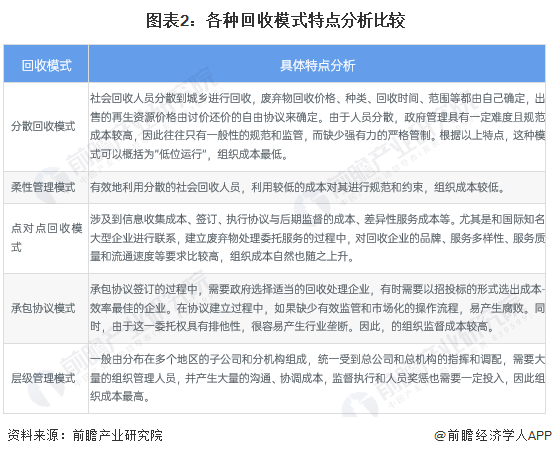Select the '回收模式' column header
This screenshot has height=456, width=552.
[x=46, y=65]
